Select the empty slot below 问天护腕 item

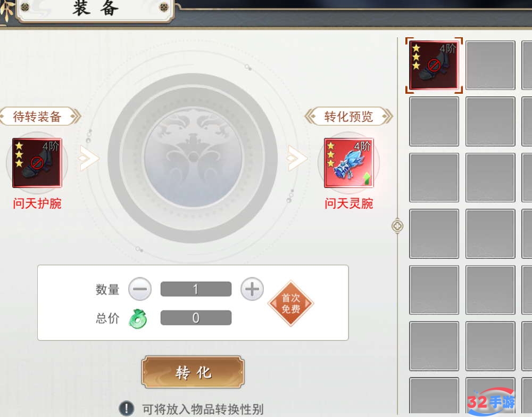[434, 121]
